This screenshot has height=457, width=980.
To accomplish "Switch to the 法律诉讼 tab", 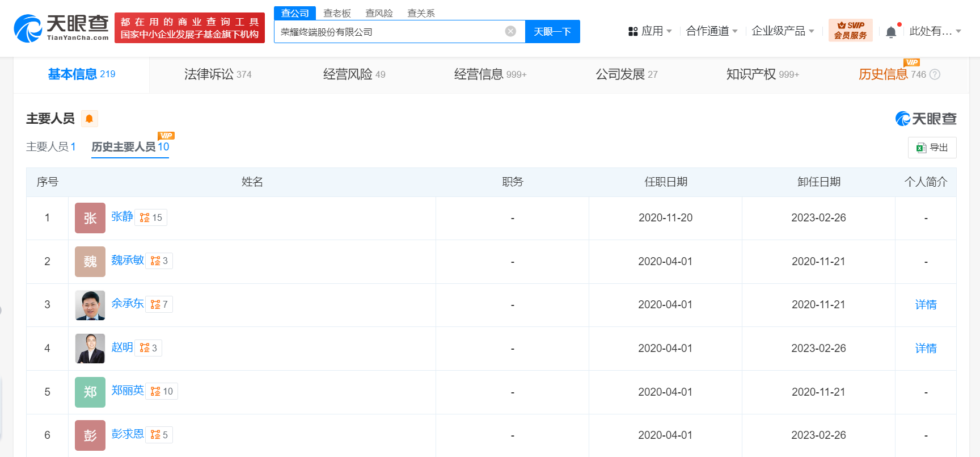I will [x=217, y=74].
